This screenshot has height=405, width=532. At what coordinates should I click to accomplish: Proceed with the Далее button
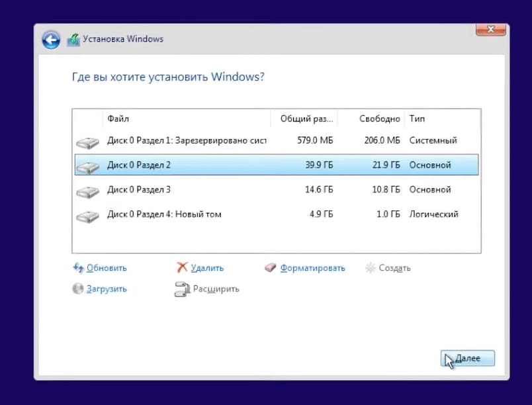[x=468, y=358]
